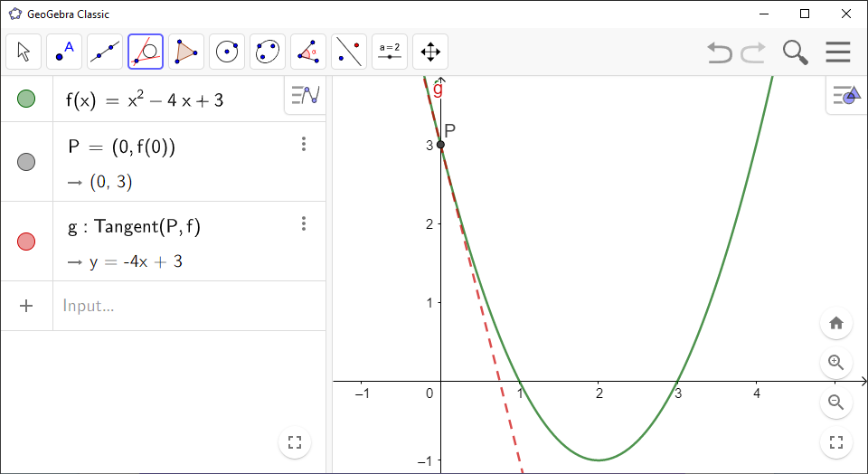The image size is (868, 474).
Task: Select the Slider tool
Action: [390, 52]
